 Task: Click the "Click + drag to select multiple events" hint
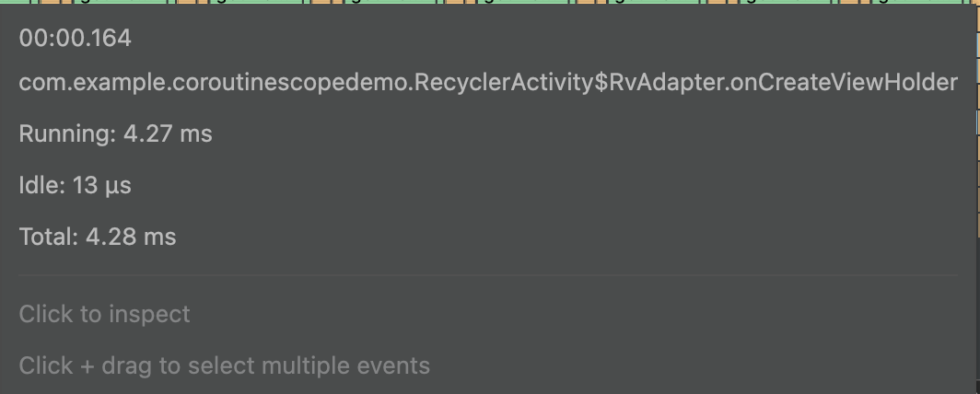[x=224, y=365]
